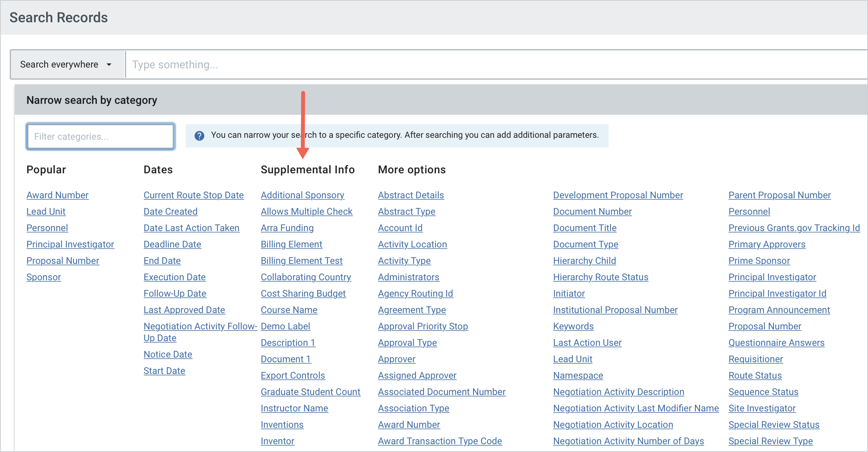Open Inventions category
This screenshot has width=868, height=452.
(x=282, y=425)
